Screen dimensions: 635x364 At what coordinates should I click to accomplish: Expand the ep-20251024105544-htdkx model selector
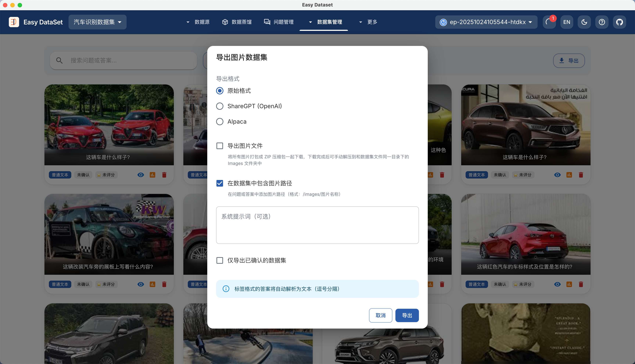(x=486, y=22)
